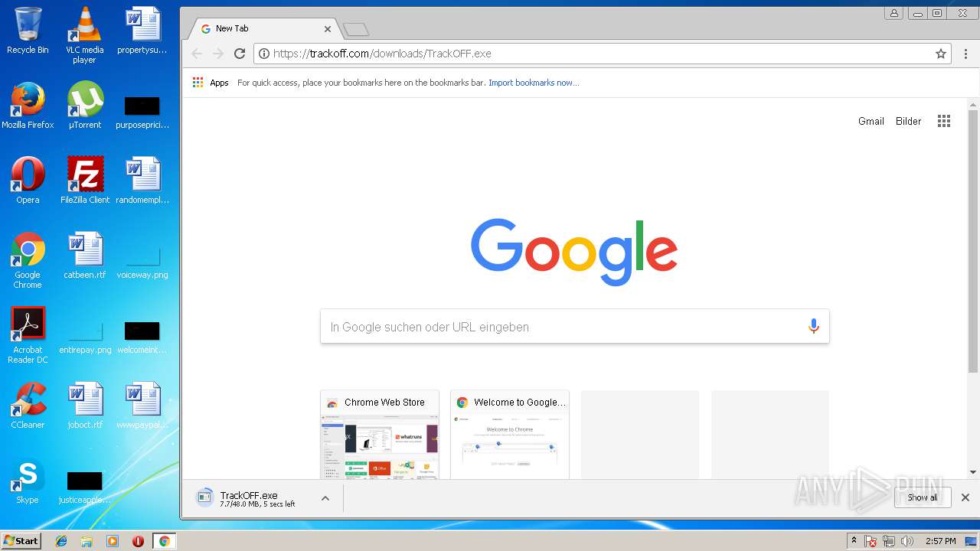This screenshot has height=551, width=980.
Task: Start a voice search with the microphone
Action: [x=814, y=327]
